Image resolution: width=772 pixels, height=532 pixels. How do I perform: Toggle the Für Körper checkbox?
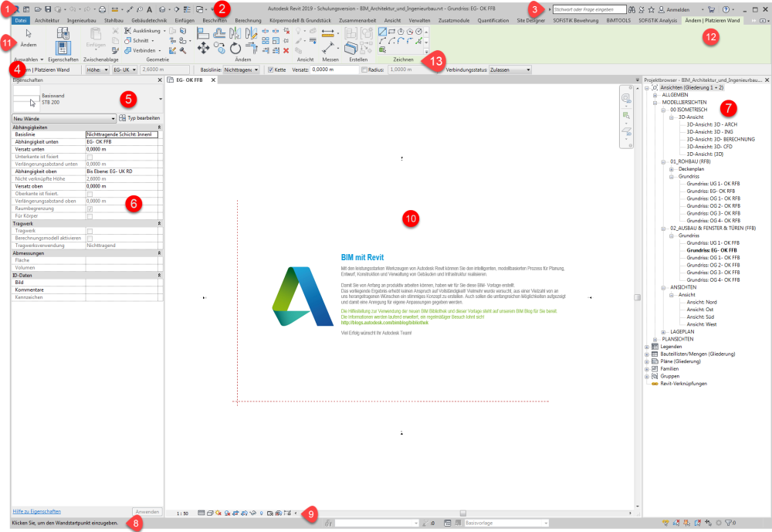click(90, 216)
